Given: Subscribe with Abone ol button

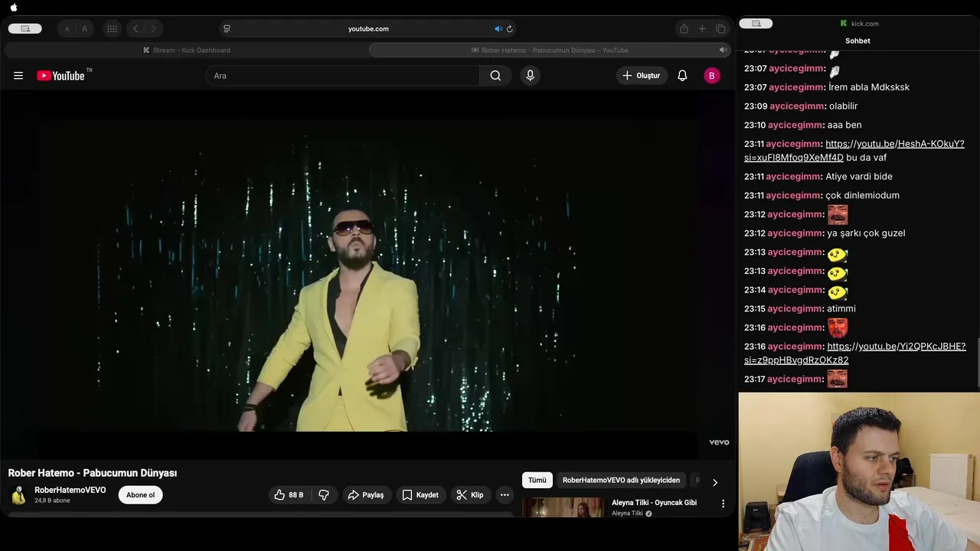Looking at the screenshot, I should [x=140, y=495].
